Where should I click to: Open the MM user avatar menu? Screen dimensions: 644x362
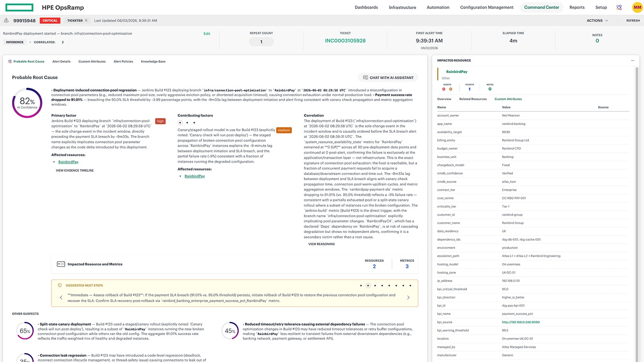pos(638,7)
